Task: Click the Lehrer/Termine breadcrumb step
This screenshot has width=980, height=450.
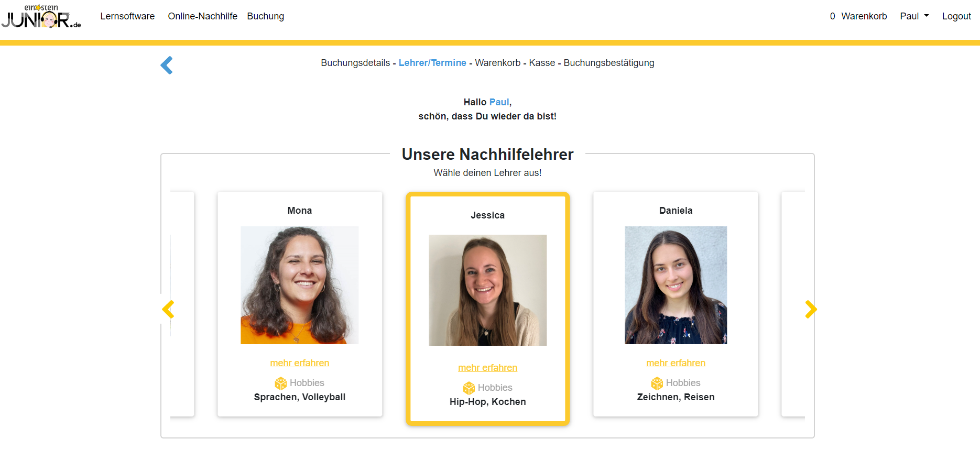Action: click(x=432, y=63)
